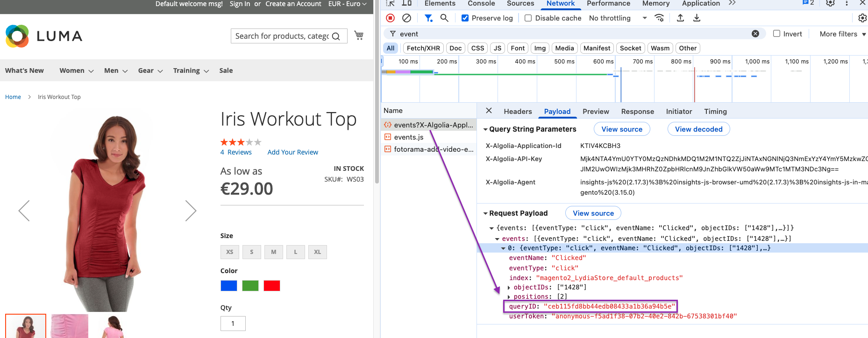Toggle device toolbar icon
868x338 pixels.
tap(407, 3)
